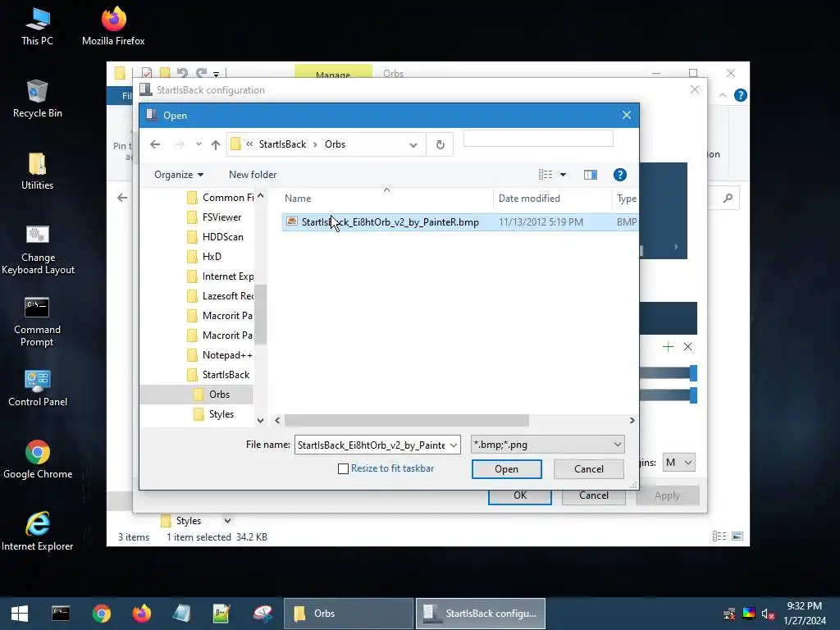
Task: Launch Command Prompt from the taskbar
Action: (x=61, y=614)
